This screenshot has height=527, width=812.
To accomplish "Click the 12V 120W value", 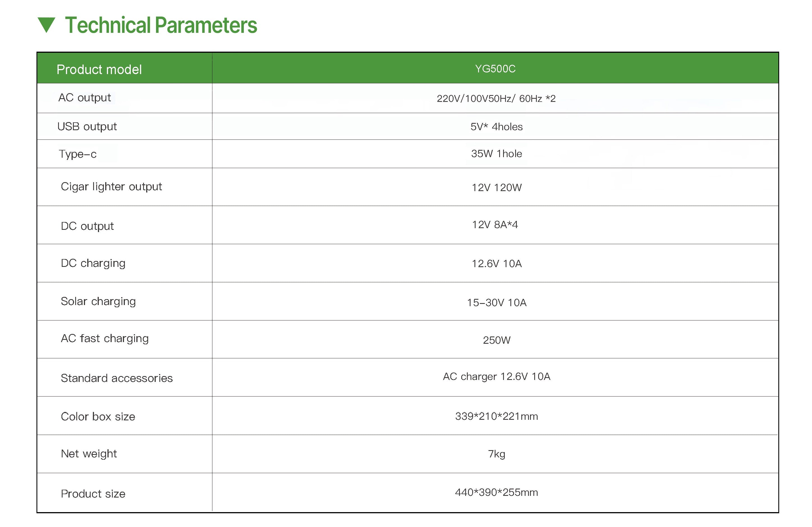I will [496, 187].
